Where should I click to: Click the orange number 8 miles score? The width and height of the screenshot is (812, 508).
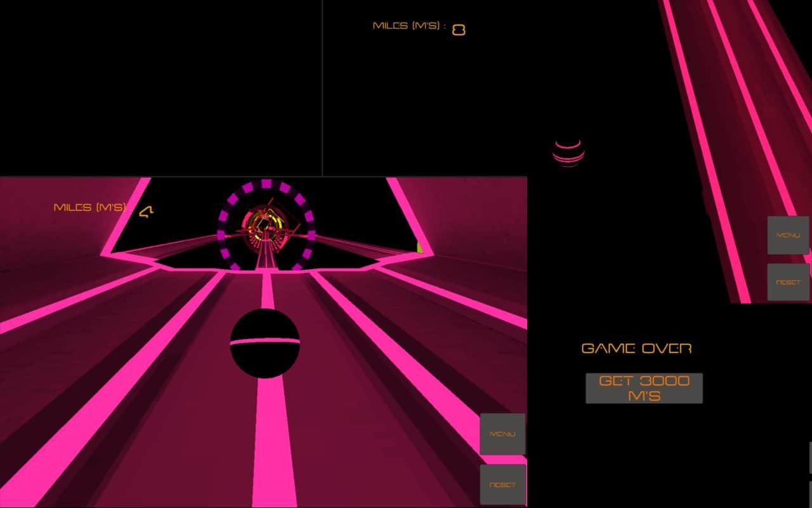coord(459,30)
